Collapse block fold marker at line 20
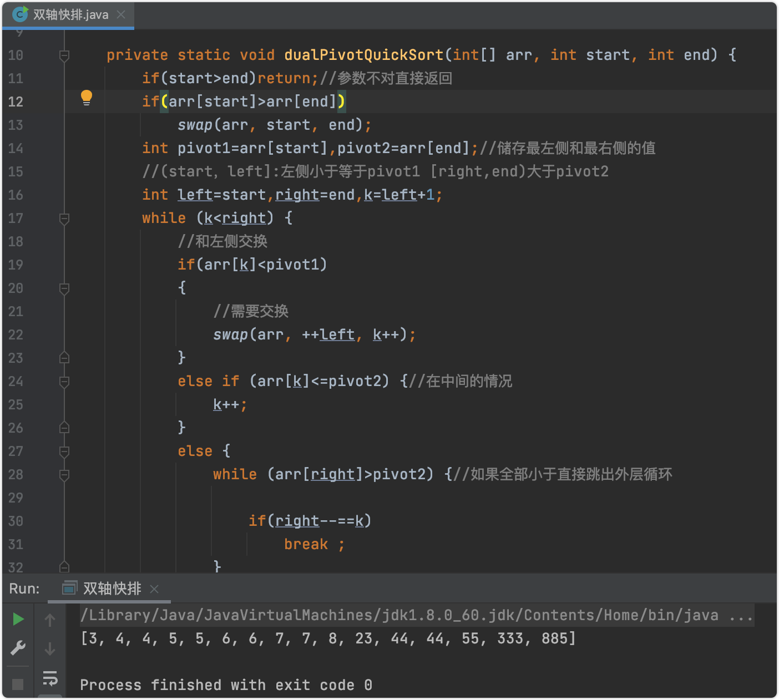Viewport: 779px width, 700px height. (64, 288)
